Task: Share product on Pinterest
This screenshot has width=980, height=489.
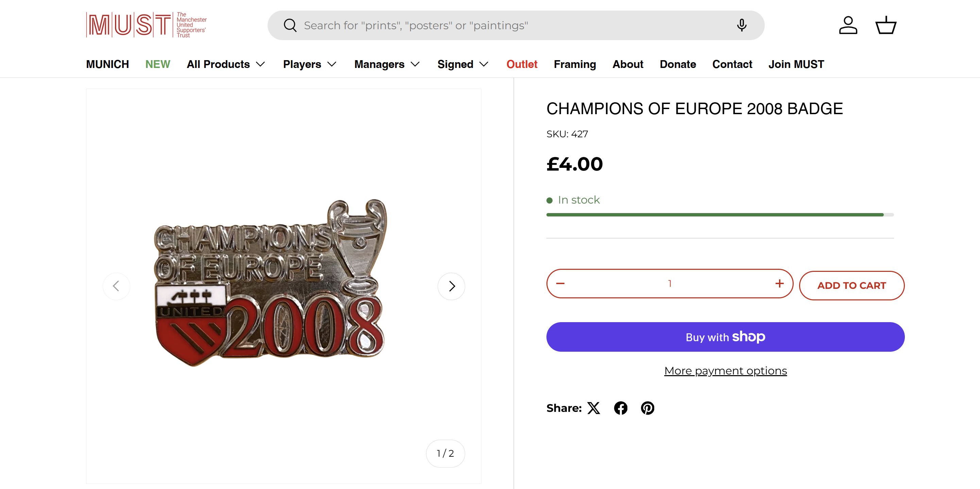Action: (x=647, y=408)
